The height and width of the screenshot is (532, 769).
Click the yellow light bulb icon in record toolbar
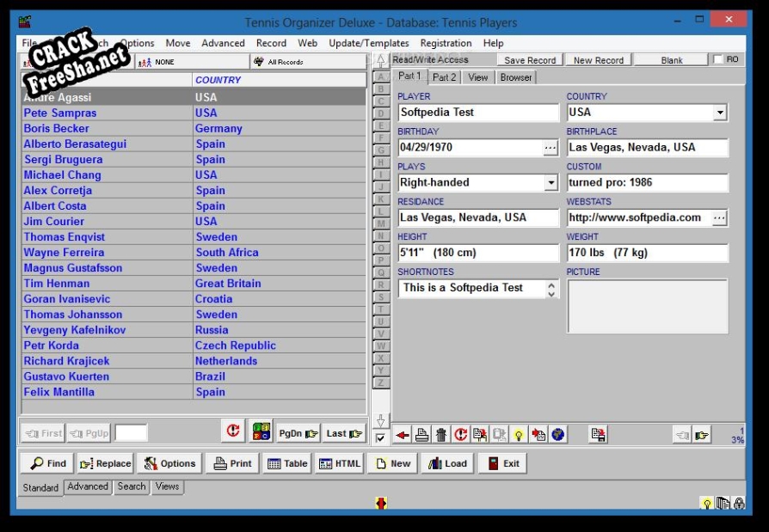pyautogui.click(x=519, y=435)
